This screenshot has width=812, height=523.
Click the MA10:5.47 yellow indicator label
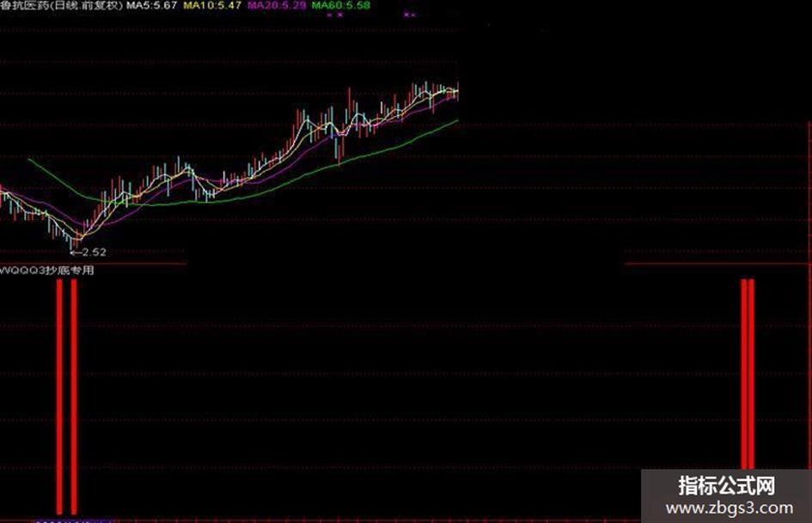(212, 5)
